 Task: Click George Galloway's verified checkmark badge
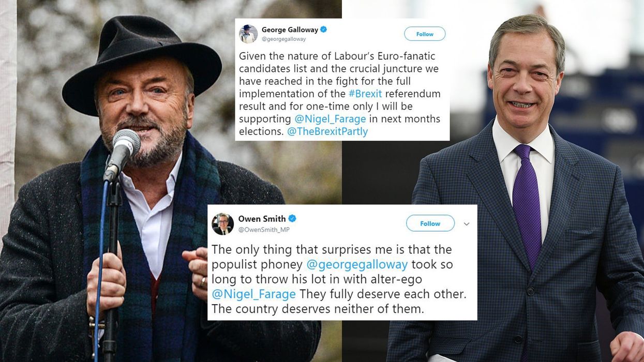click(x=323, y=29)
